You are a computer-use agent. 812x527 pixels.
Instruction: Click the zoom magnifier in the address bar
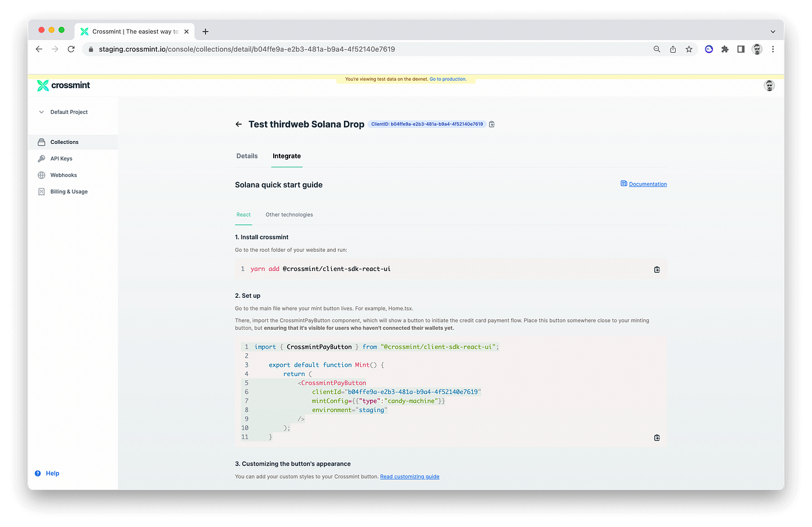point(657,49)
